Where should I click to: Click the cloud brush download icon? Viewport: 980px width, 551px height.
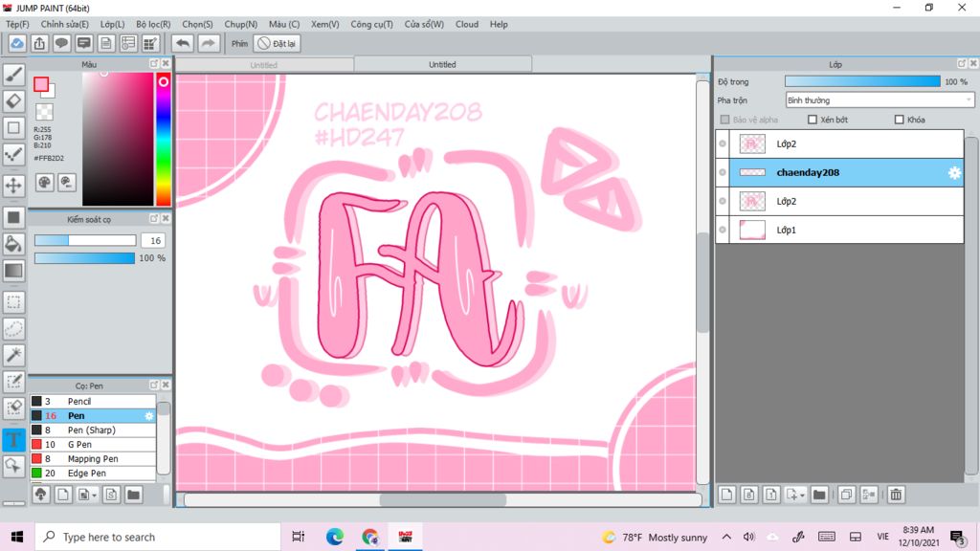click(40, 495)
